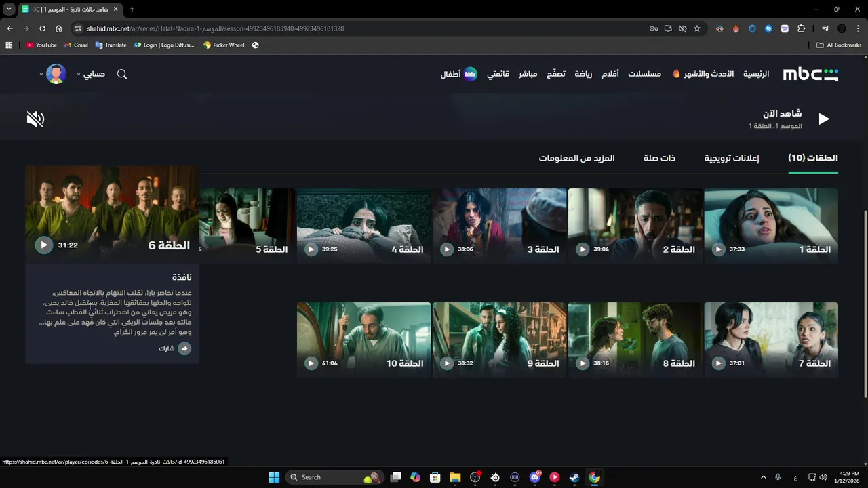The width and height of the screenshot is (868, 488).
Task: Go to أفلام movies section
Action: [x=610, y=74]
